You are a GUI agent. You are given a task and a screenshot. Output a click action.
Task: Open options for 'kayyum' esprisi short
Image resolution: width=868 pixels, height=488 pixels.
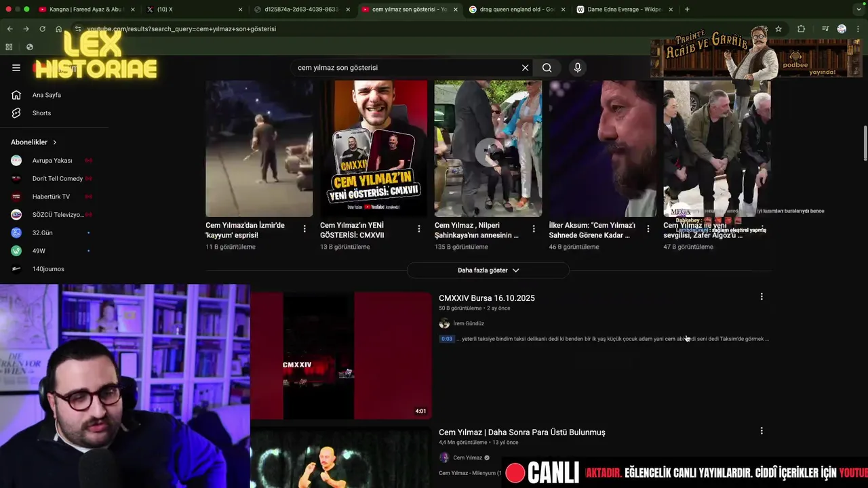[x=304, y=229]
